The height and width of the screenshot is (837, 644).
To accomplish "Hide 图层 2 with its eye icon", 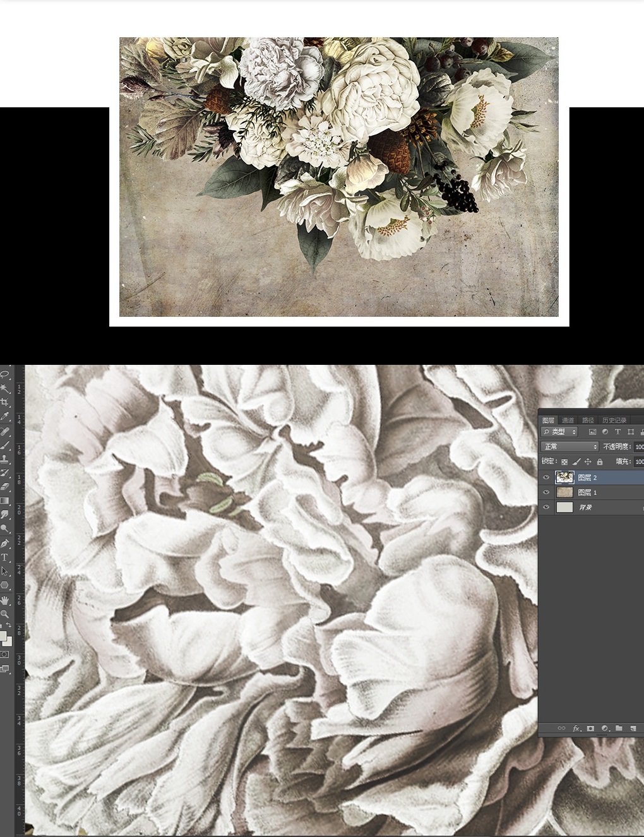I will (546, 478).
